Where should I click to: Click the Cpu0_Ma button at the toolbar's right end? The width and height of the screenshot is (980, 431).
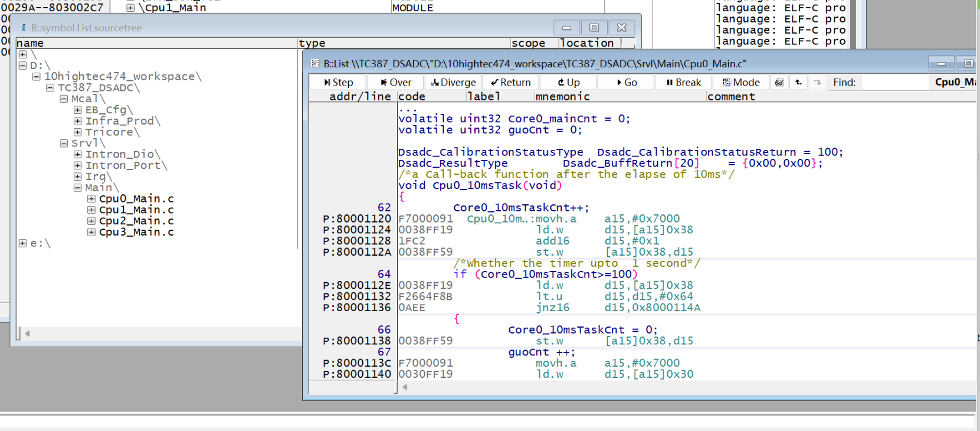[x=955, y=82]
